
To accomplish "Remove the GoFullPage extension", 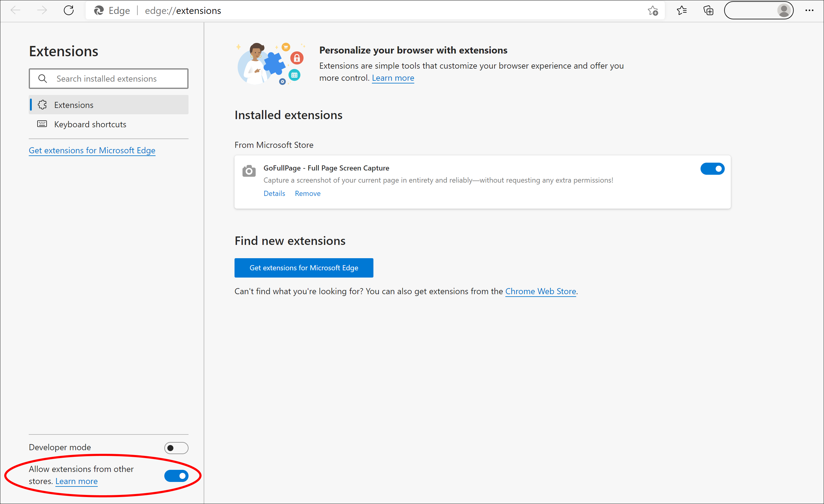I will point(307,193).
